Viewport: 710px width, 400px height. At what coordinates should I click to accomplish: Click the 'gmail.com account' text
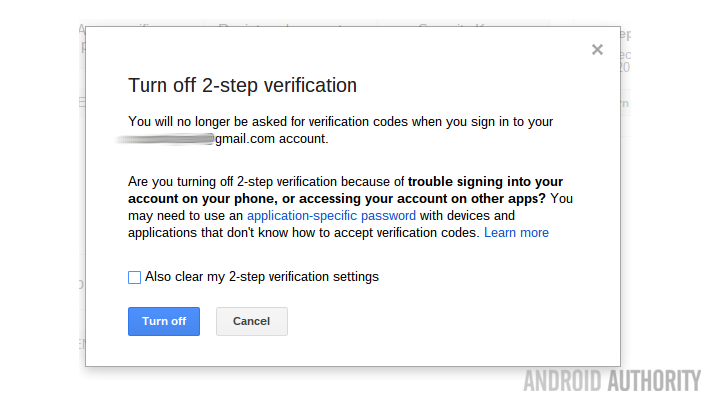click(x=271, y=139)
